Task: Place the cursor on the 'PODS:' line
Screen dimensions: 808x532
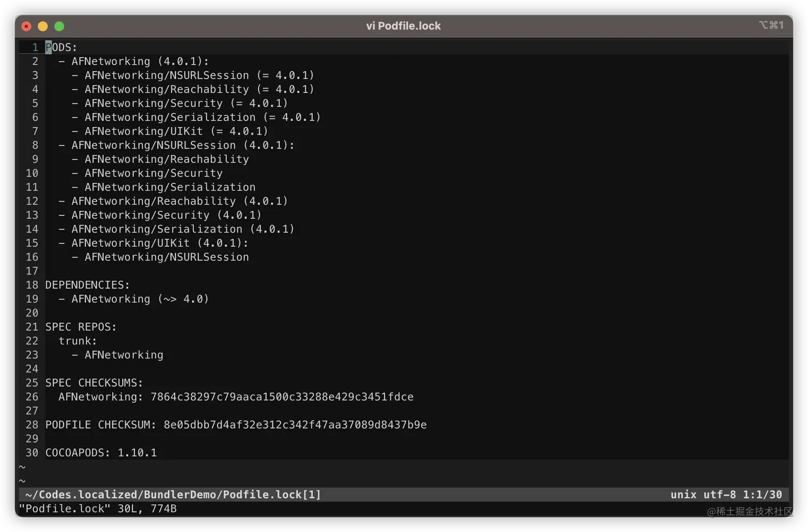Action: point(61,48)
